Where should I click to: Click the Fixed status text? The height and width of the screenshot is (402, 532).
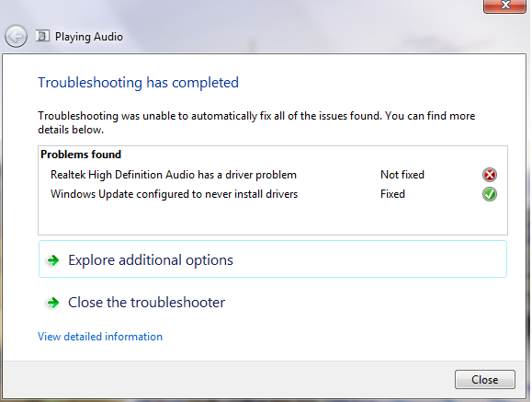[392, 194]
